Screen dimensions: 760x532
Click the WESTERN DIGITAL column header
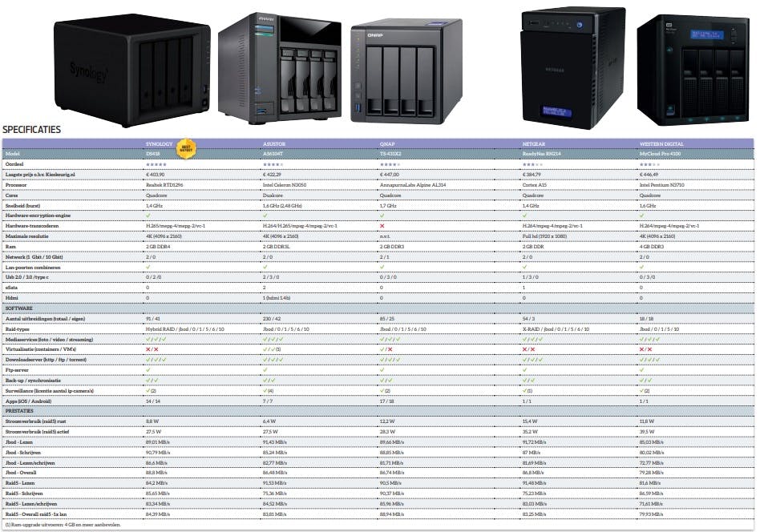[661, 144]
